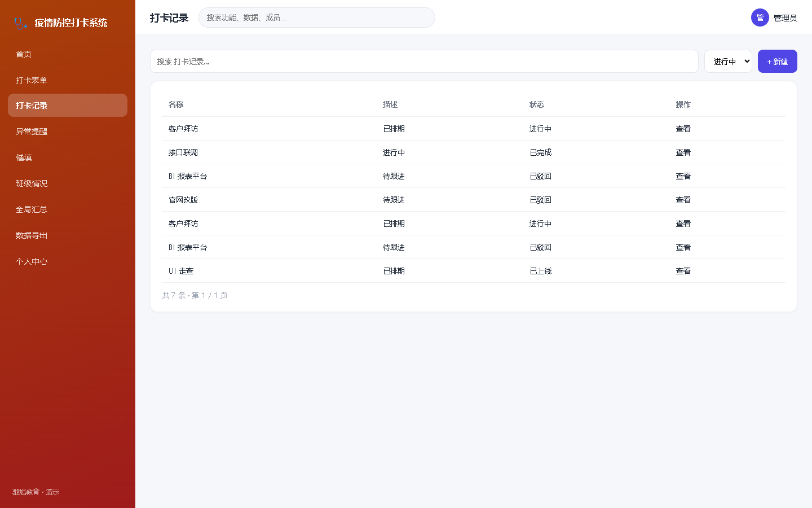Screen dimensions: 812x508
Task: Focus the top global search box
Action: tap(317, 17)
